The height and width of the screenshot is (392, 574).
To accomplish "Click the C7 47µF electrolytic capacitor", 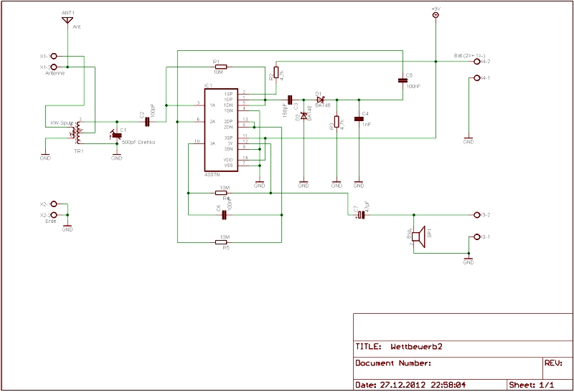I will [360, 214].
